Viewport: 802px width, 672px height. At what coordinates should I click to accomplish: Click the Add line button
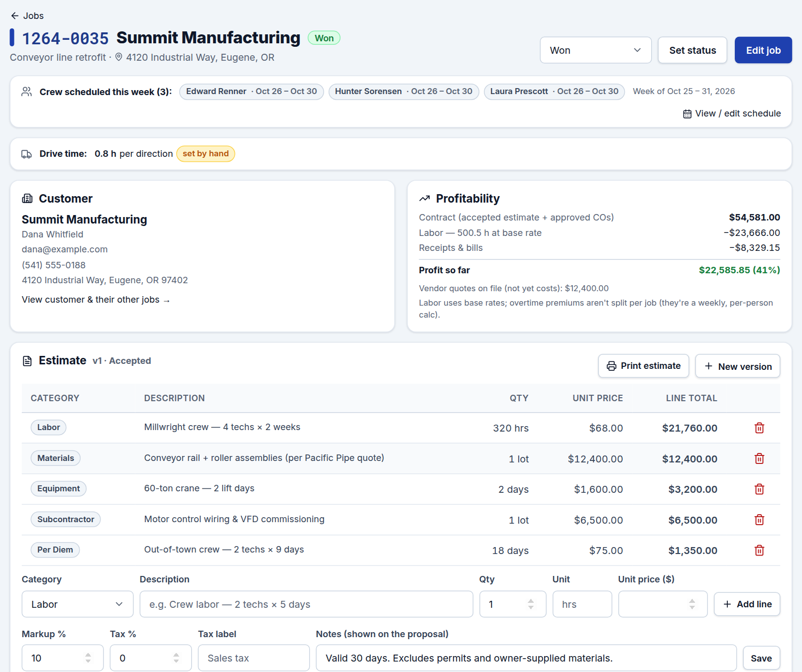pyautogui.click(x=747, y=604)
